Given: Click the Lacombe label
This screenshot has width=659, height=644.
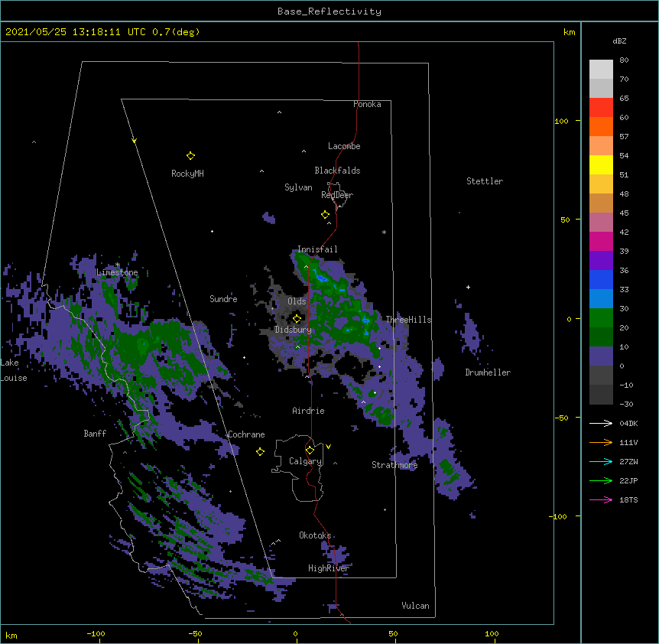Looking at the screenshot, I should point(344,146).
